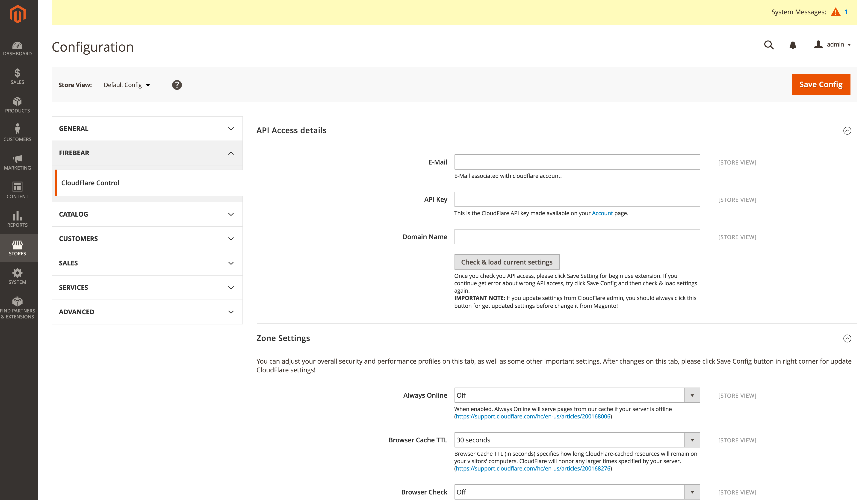
Task: Expand the General configuration group
Action: 147,128
